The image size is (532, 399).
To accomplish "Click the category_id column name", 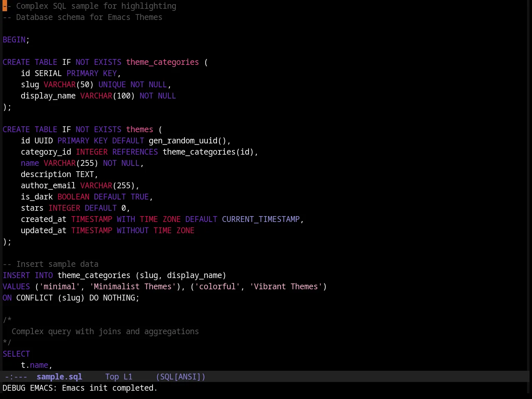I will pyautogui.click(x=46, y=152).
